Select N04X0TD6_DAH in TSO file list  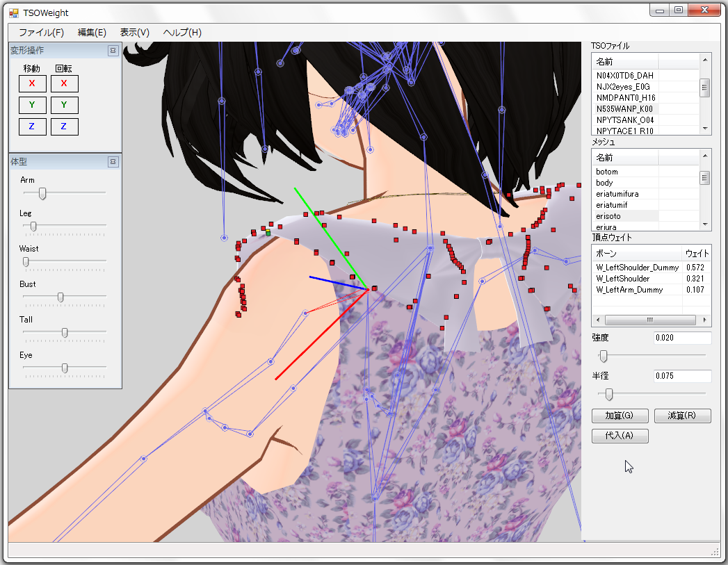(624, 75)
